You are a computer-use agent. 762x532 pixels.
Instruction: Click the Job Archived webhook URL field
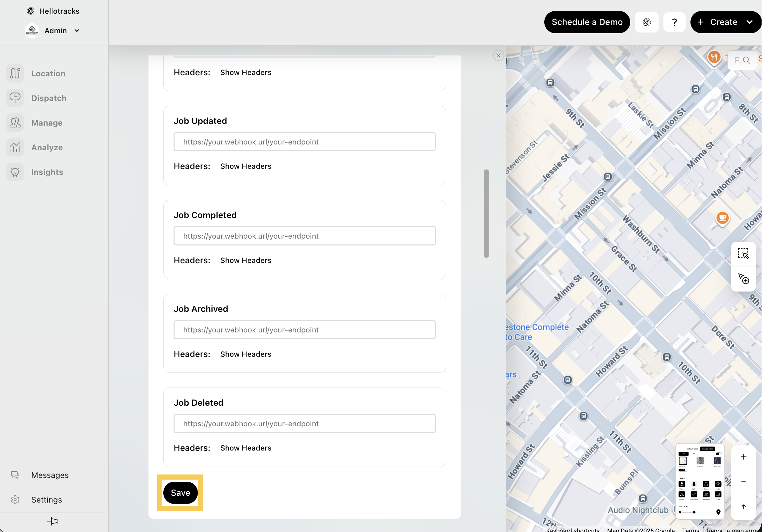tap(304, 330)
